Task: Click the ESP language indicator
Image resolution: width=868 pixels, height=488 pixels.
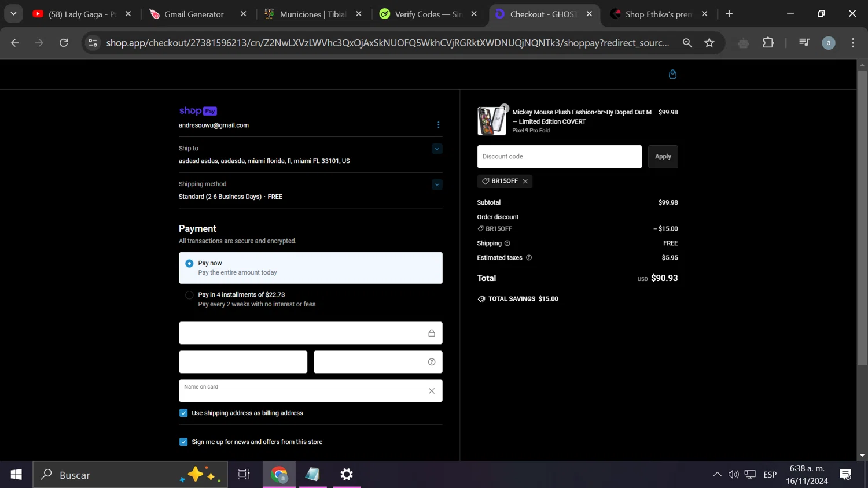Action: click(770, 475)
